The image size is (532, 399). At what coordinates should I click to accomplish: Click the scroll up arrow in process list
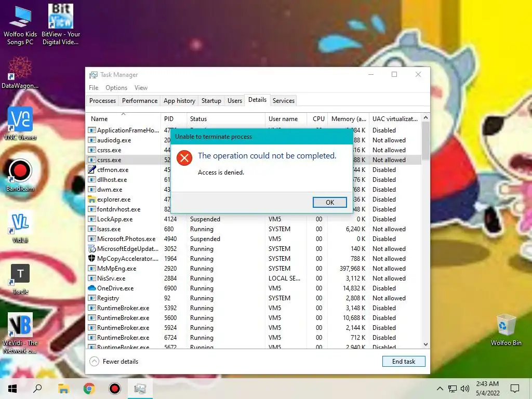[x=425, y=117]
